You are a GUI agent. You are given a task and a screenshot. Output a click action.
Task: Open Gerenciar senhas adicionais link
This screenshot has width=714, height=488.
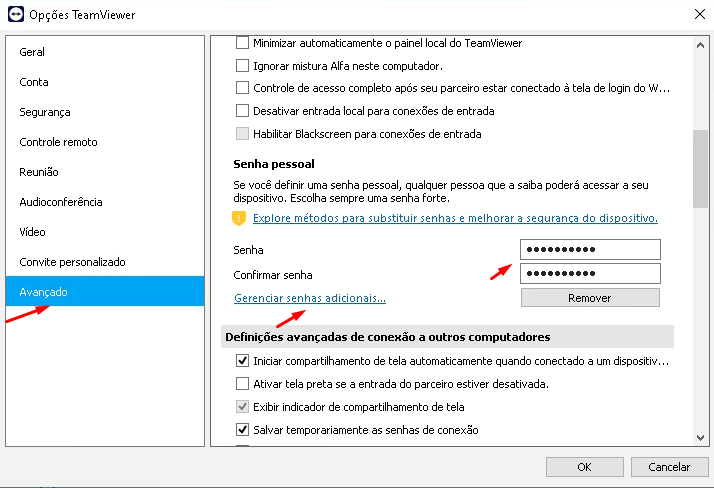(309, 298)
